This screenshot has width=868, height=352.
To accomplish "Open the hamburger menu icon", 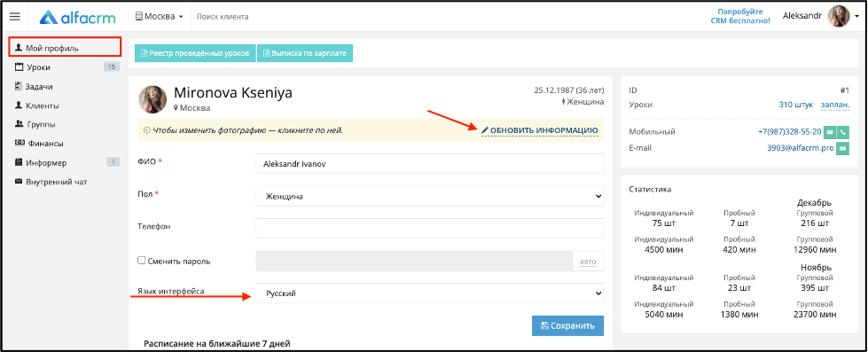I will (15, 17).
